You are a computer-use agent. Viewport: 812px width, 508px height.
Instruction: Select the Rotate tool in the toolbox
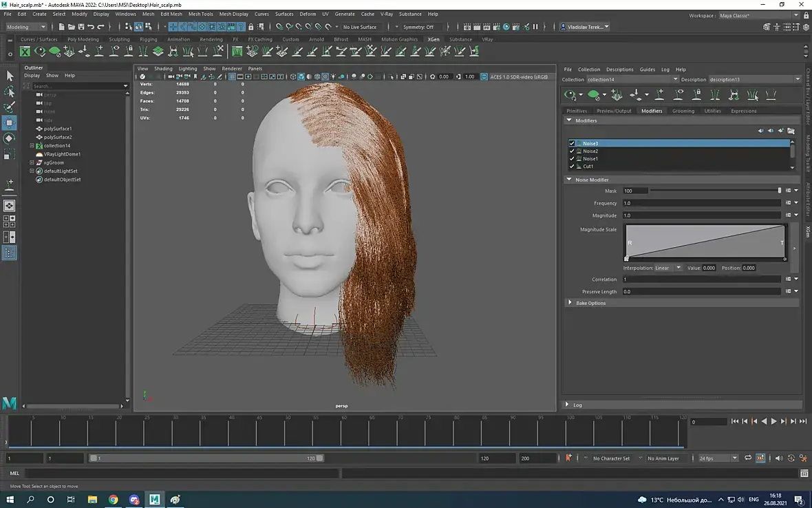[10, 138]
